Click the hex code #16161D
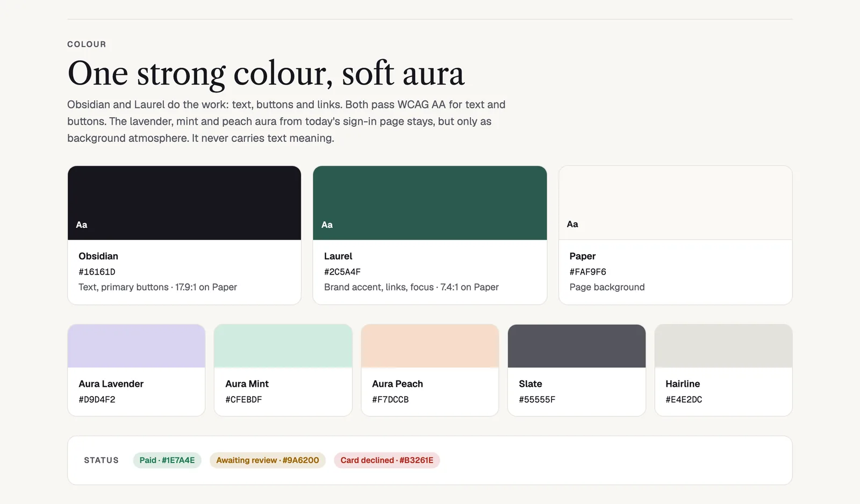Image resolution: width=860 pixels, height=504 pixels. [97, 272]
